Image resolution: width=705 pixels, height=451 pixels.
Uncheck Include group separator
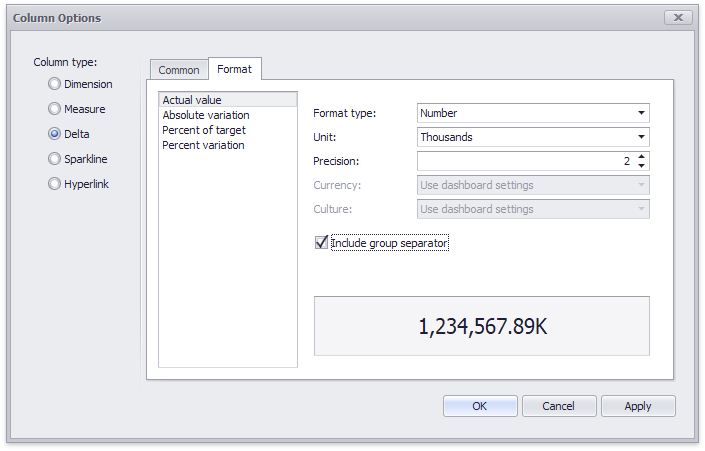(321, 243)
